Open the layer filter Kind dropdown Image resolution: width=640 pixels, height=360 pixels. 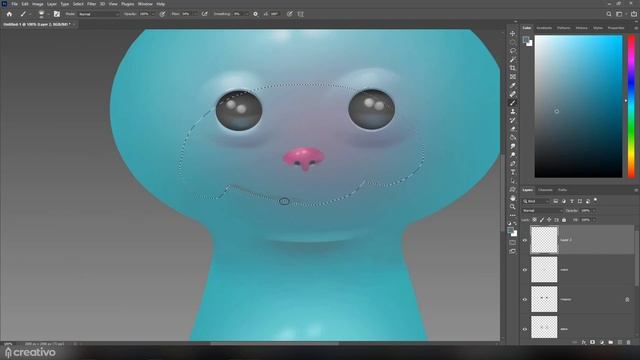point(536,201)
